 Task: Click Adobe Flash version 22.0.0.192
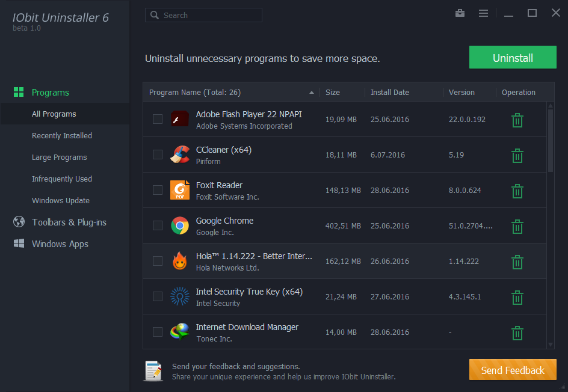(x=467, y=120)
